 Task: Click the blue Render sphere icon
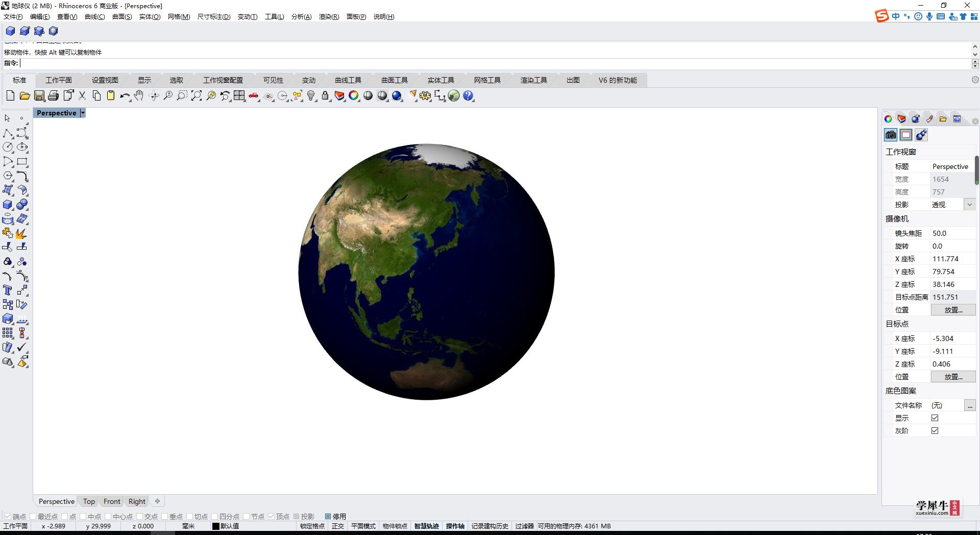click(x=397, y=95)
